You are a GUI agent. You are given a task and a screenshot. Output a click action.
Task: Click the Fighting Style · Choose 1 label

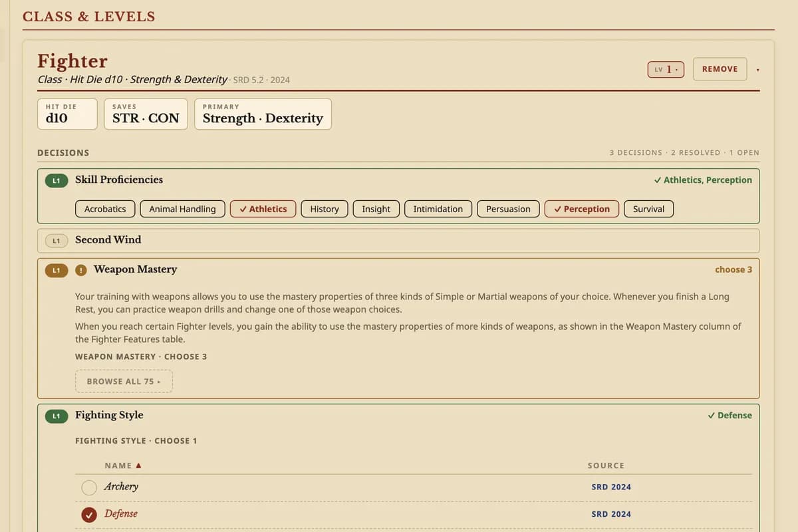click(x=136, y=441)
